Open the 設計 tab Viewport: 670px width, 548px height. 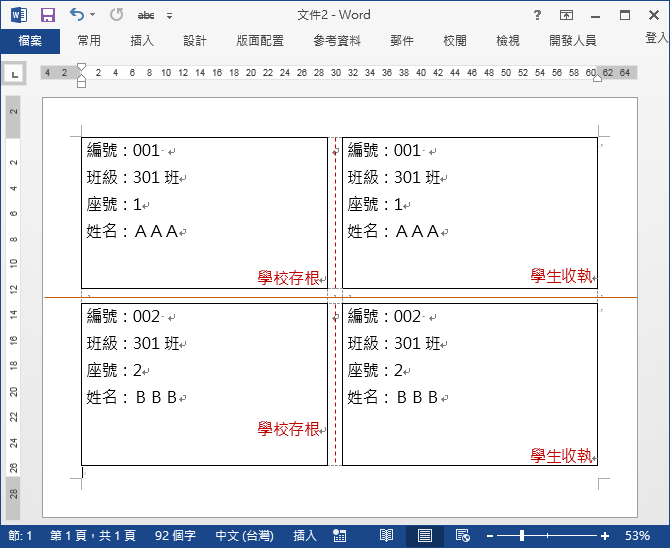coord(195,41)
